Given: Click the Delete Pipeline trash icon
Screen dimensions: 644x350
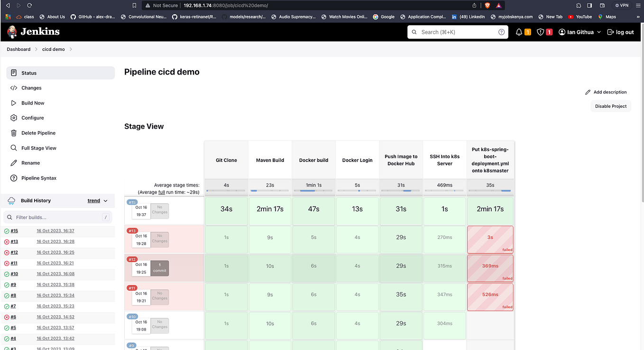Looking at the screenshot, I should click(x=13, y=132).
